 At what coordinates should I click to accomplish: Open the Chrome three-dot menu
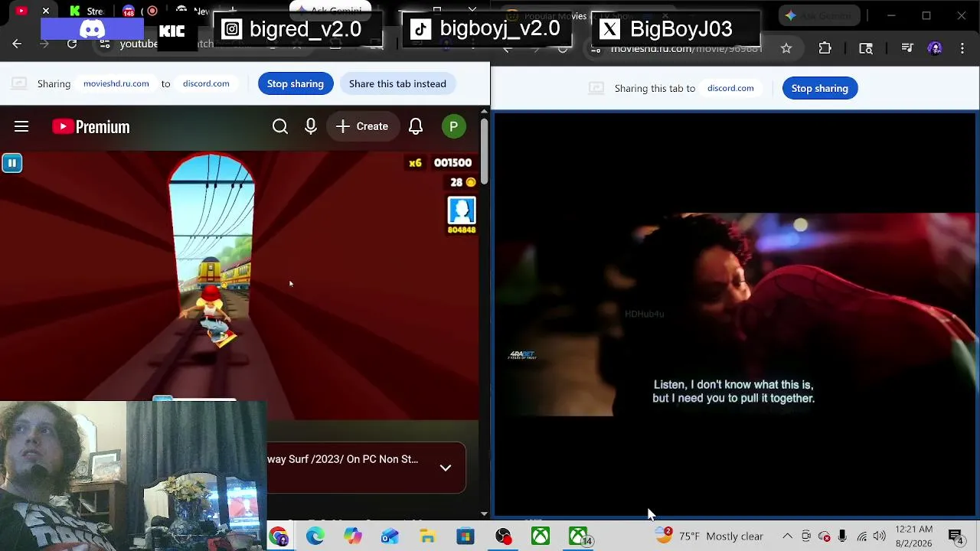click(962, 48)
